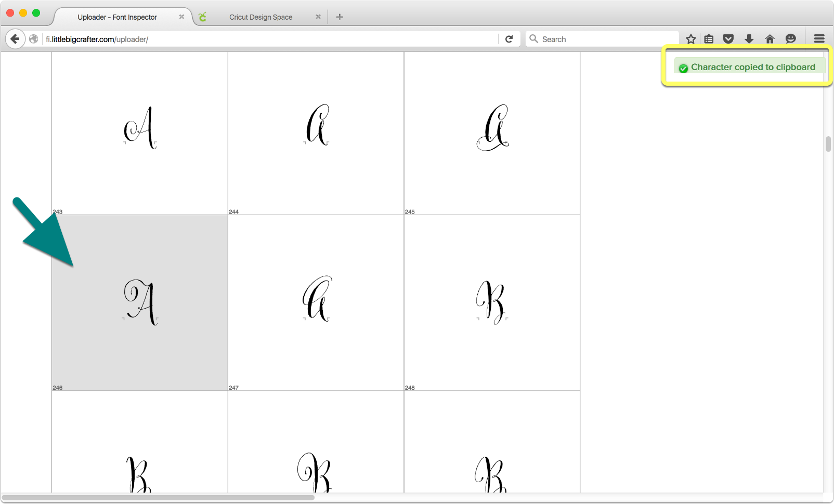
Task: Click the URL address bar
Action: (x=270, y=39)
